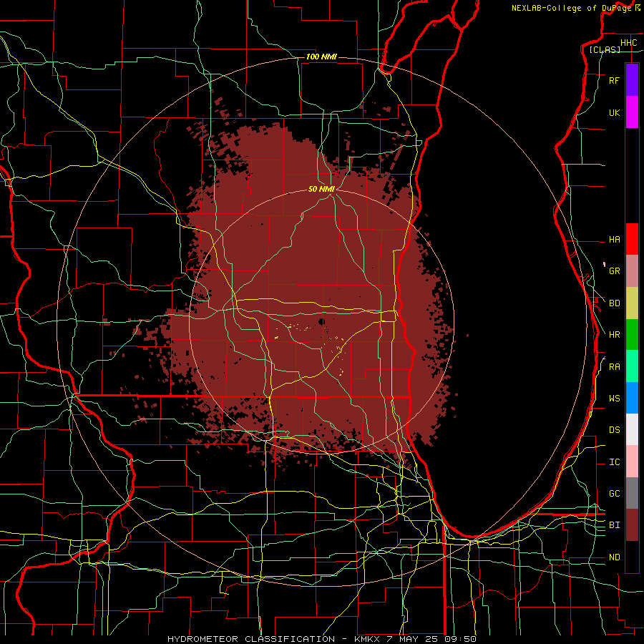Click the IC legend label
The image size is (644, 644).
pyautogui.click(x=615, y=462)
